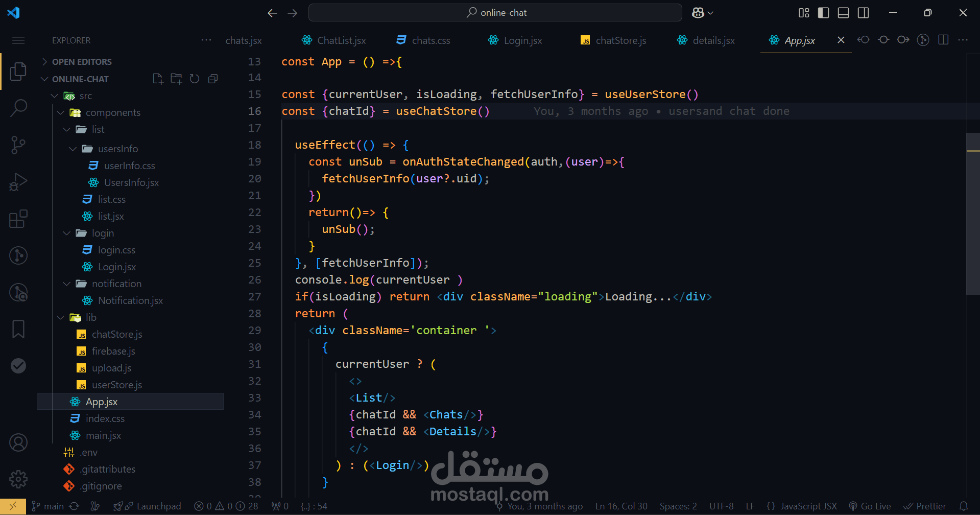Screen dimensions: 980x515
Task: Open the Copilot dropdown chevron
Action: (x=710, y=13)
